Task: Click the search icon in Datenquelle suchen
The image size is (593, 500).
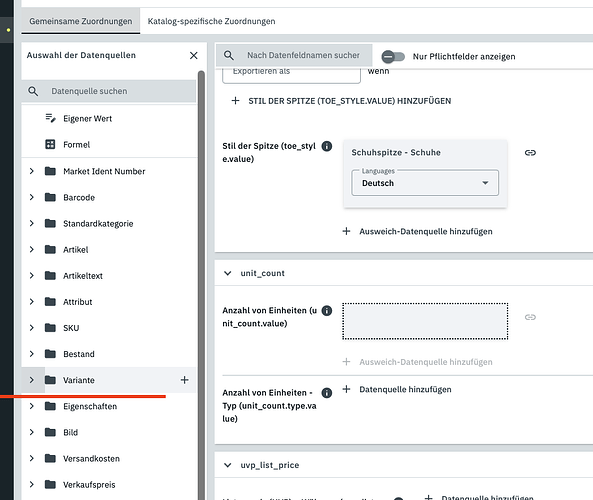Action: point(33,91)
